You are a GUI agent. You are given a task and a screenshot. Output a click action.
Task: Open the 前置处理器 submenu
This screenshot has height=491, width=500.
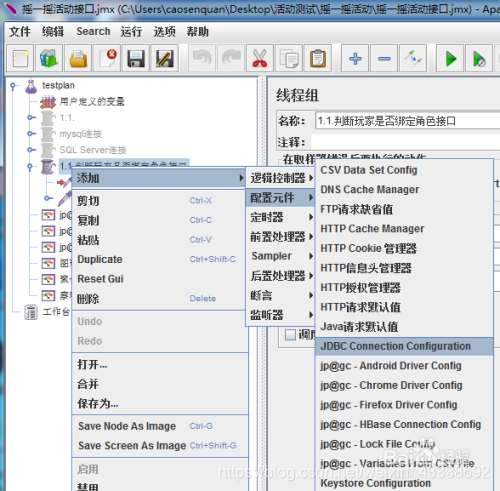(x=281, y=237)
